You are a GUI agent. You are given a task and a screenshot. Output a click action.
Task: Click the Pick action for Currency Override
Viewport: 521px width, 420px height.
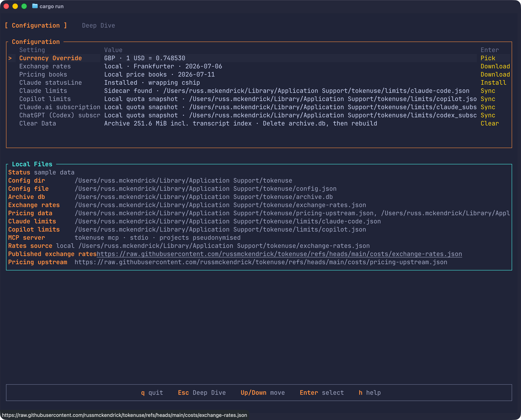tap(488, 58)
